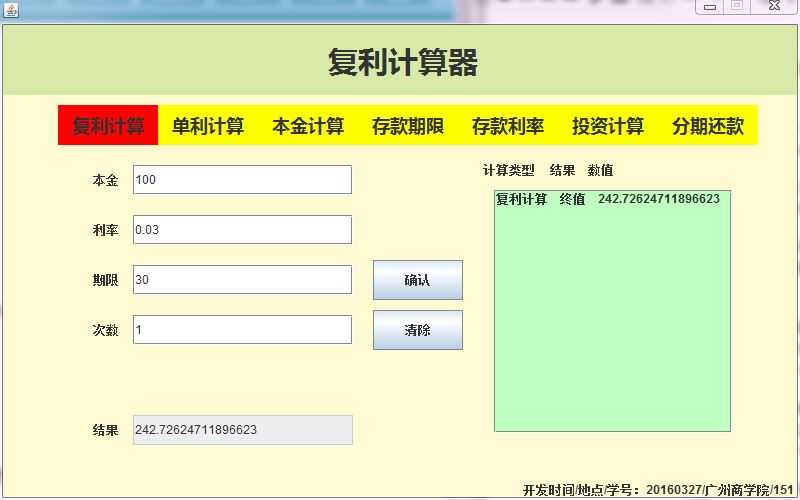Click the 本金 label
The image size is (800, 500).
pyautogui.click(x=105, y=180)
